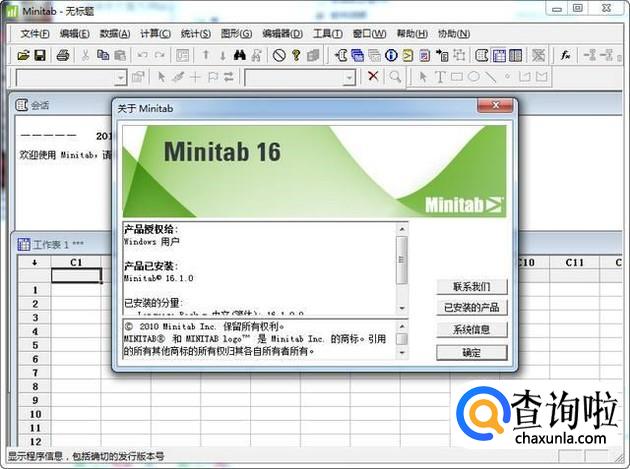
Task: Open the 协助(N) menu
Action: tap(454, 34)
